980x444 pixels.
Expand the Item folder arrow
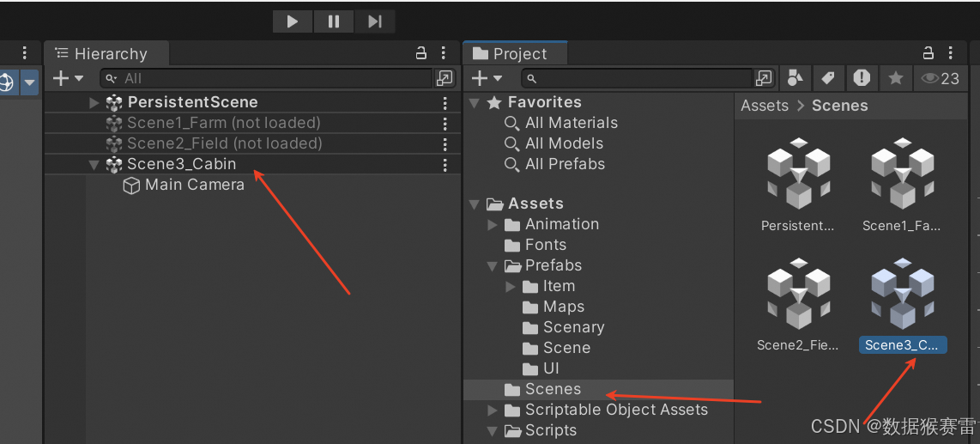click(510, 287)
